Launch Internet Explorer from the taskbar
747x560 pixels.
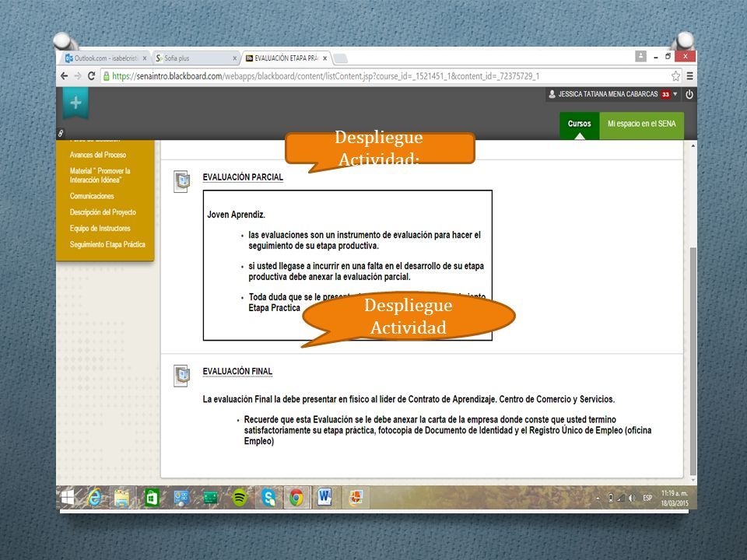click(x=94, y=498)
